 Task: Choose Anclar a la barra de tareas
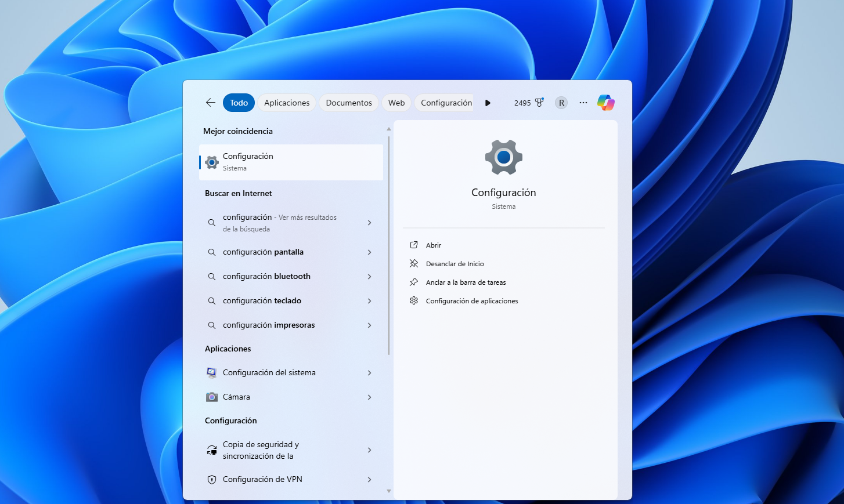[x=466, y=282]
